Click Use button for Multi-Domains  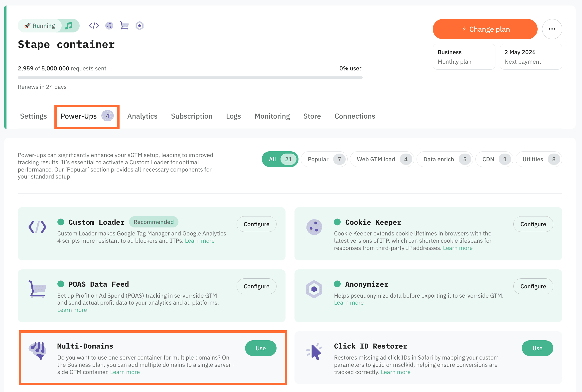(260, 348)
